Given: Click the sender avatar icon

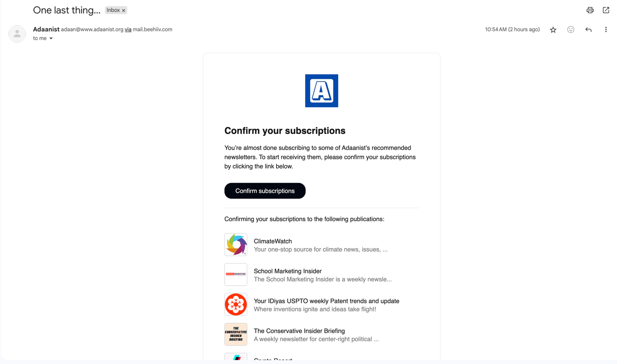Looking at the screenshot, I should tap(17, 34).
